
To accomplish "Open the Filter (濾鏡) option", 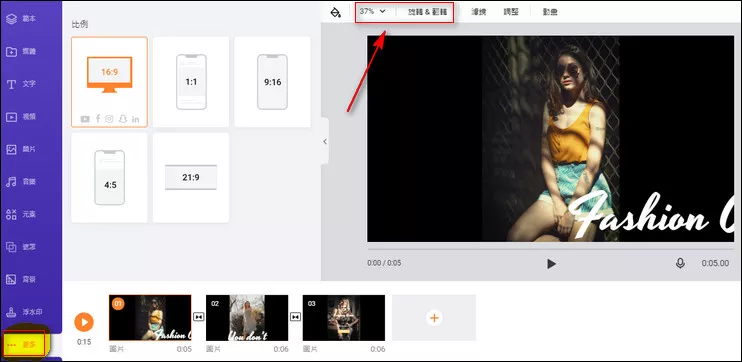I will click(479, 12).
